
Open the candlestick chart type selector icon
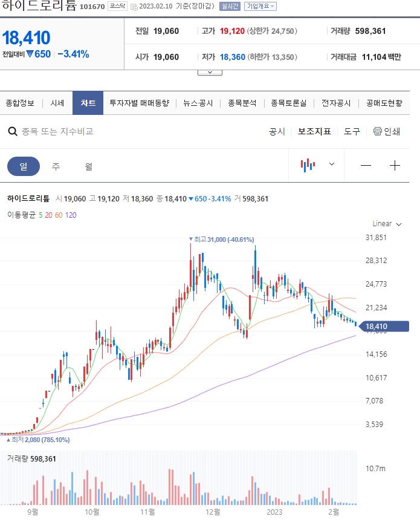(x=308, y=165)
